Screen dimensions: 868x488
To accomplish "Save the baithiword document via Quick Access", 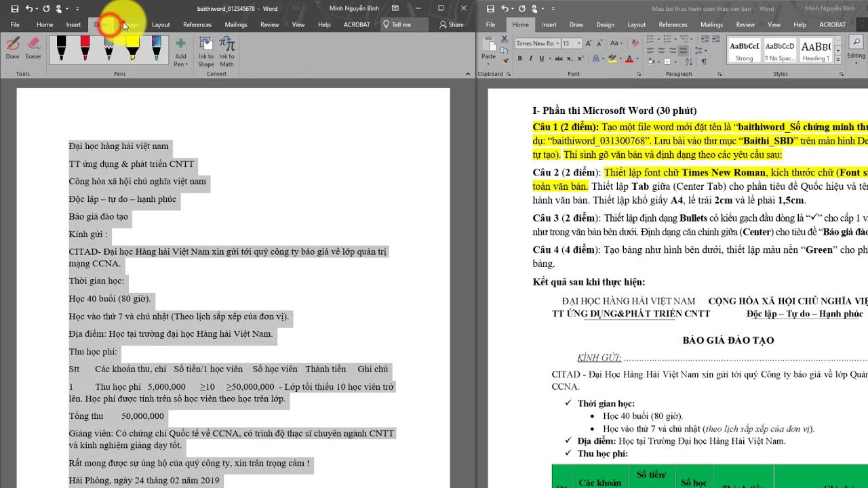I will 14,8.
